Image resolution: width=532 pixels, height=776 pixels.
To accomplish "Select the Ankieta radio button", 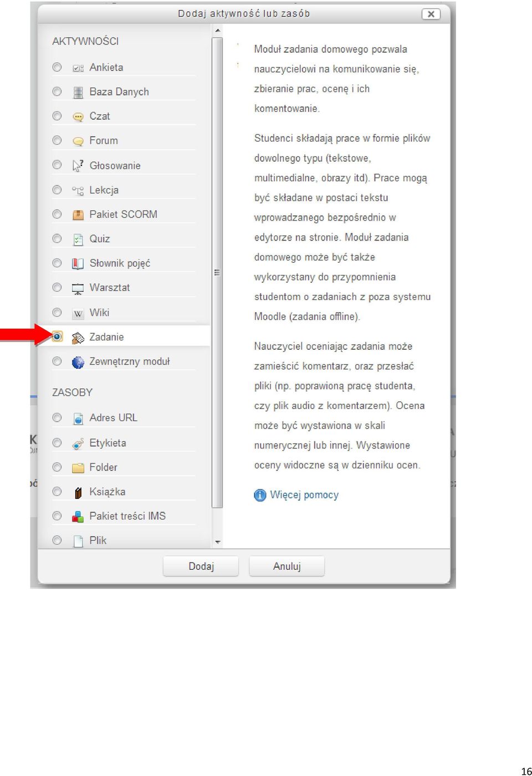I will (57, 67).
